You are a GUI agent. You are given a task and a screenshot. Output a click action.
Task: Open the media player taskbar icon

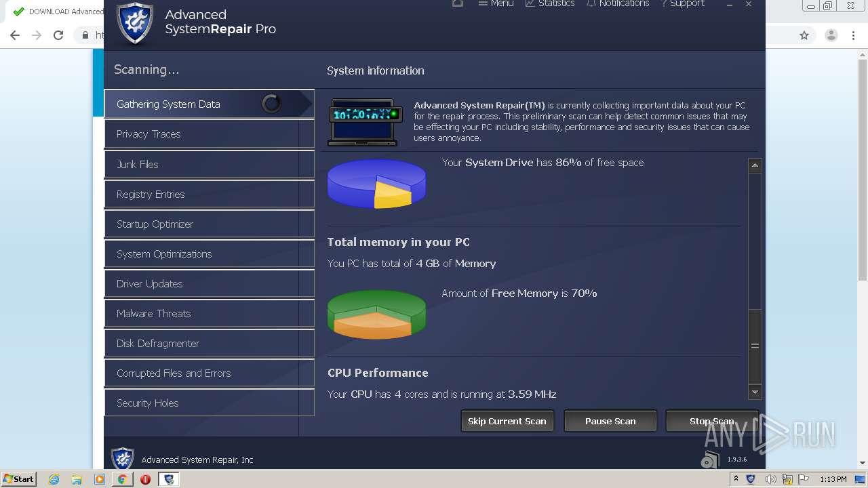click(100, 479)
